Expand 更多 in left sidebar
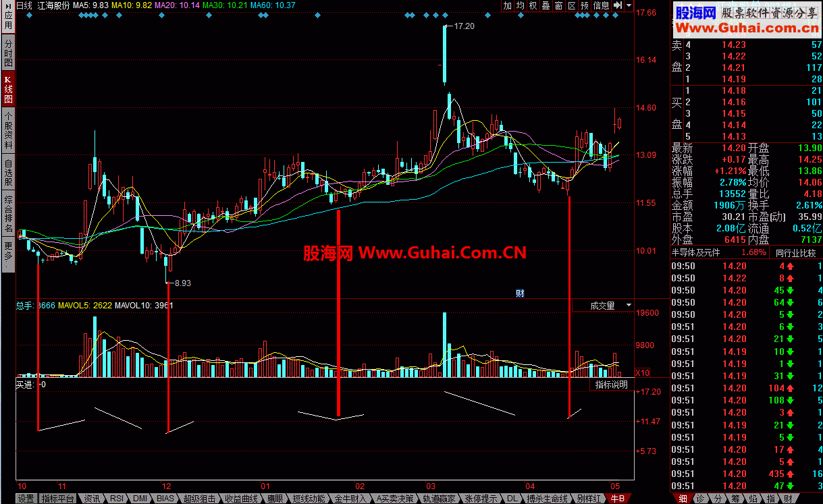Screen dimensions: 823x504 [8, 253]
